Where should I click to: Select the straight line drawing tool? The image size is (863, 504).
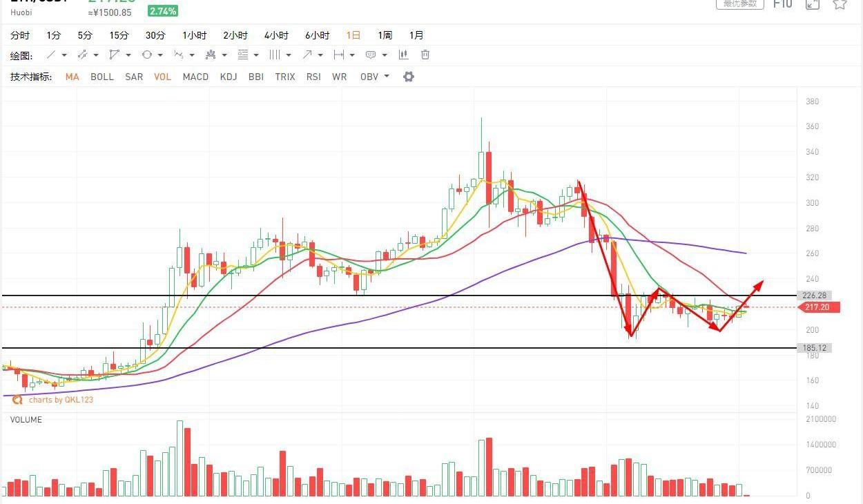(51, 55)
